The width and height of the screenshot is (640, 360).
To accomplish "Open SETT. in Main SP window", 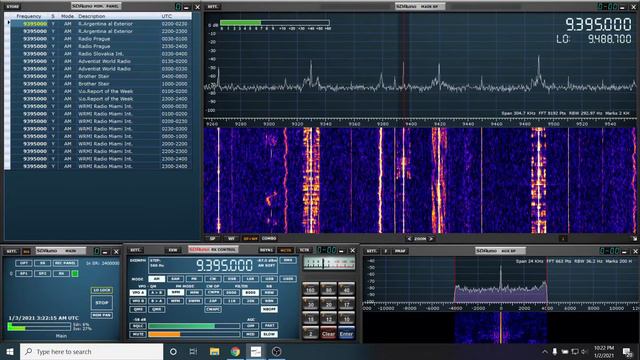I will [x=213, y=7].
